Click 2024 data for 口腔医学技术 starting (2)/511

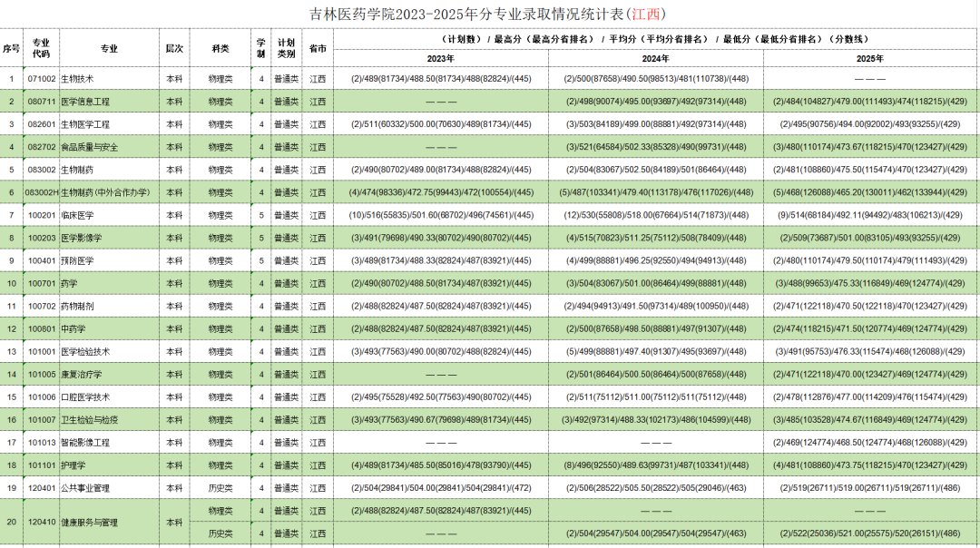coord(656,396)
